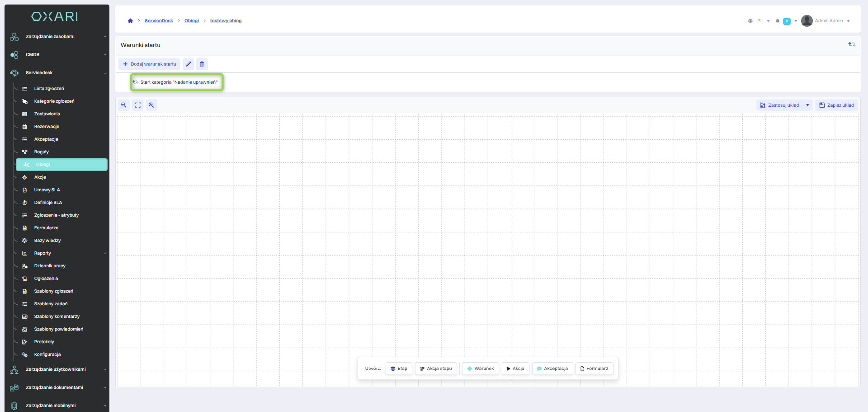Screen dimensions: 868x412
Task: Open the notifications bell
Action: (778, 21)
